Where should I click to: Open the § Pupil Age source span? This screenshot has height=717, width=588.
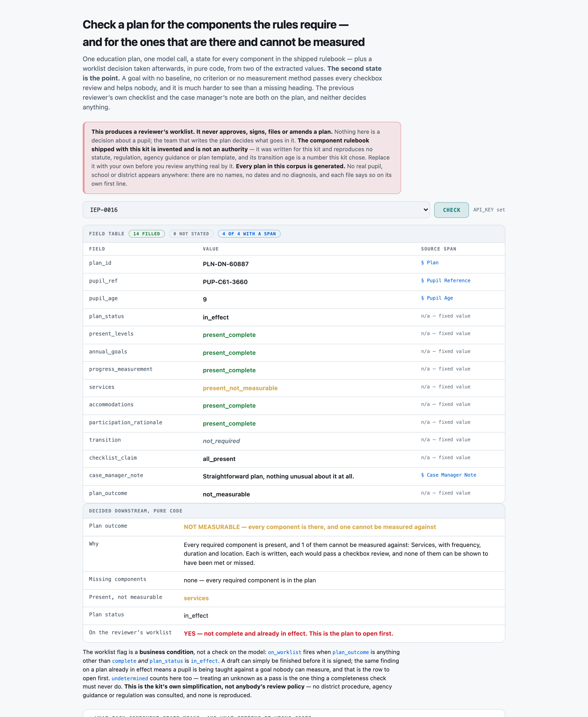tap(437, 298)
